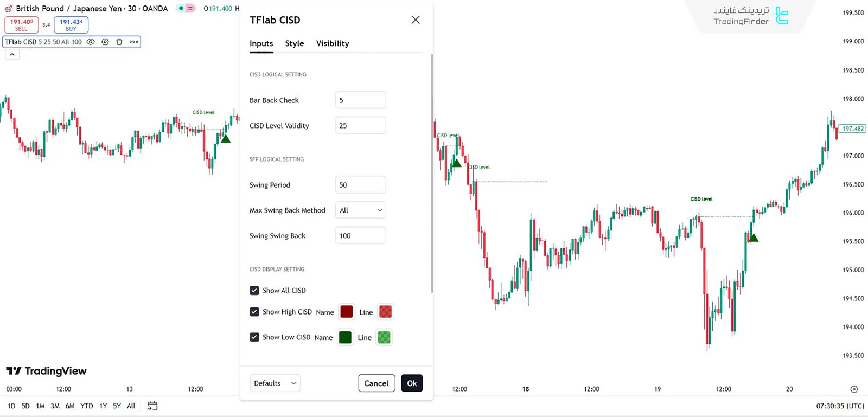Open the Max Swing Back Method dropdown

point(360,210)
